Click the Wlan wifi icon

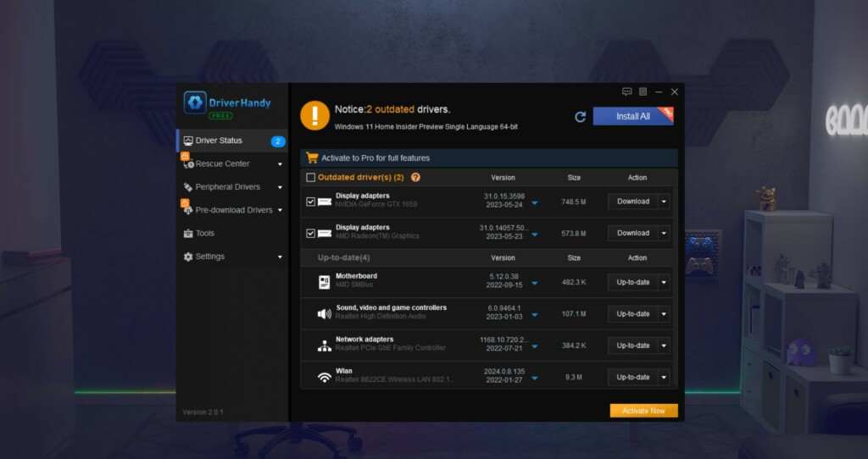click(325, 377)
